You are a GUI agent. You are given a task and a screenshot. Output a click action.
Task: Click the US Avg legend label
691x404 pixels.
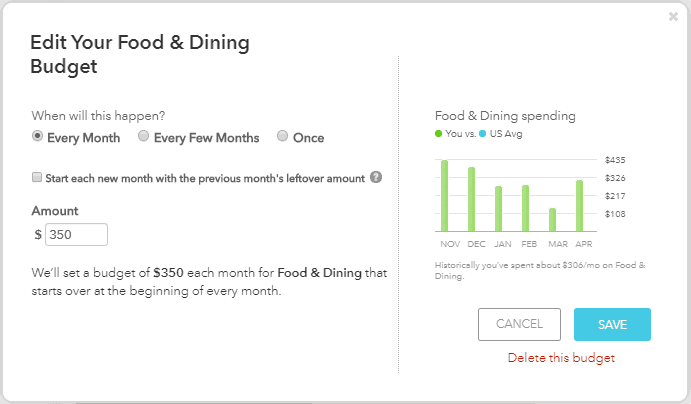[506, 133]
